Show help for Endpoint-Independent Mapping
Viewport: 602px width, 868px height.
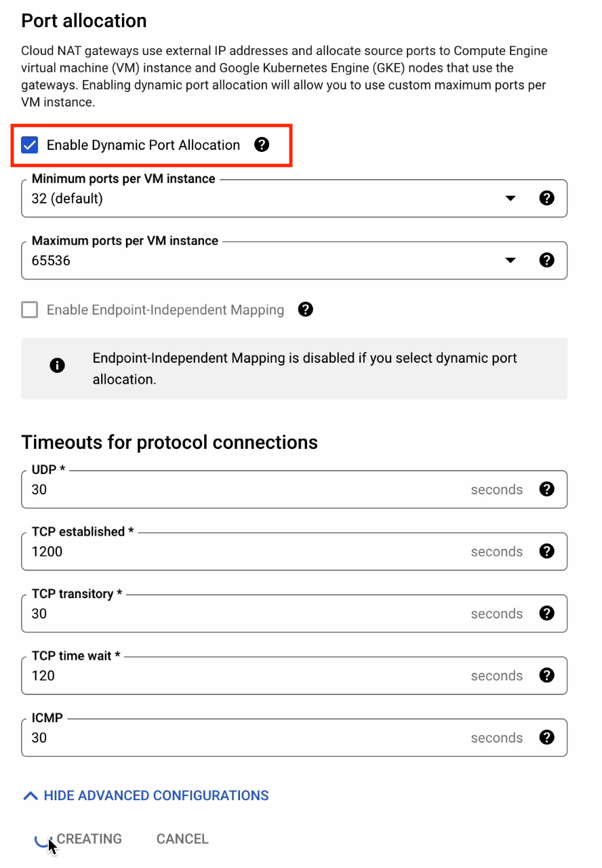point(306,309)
